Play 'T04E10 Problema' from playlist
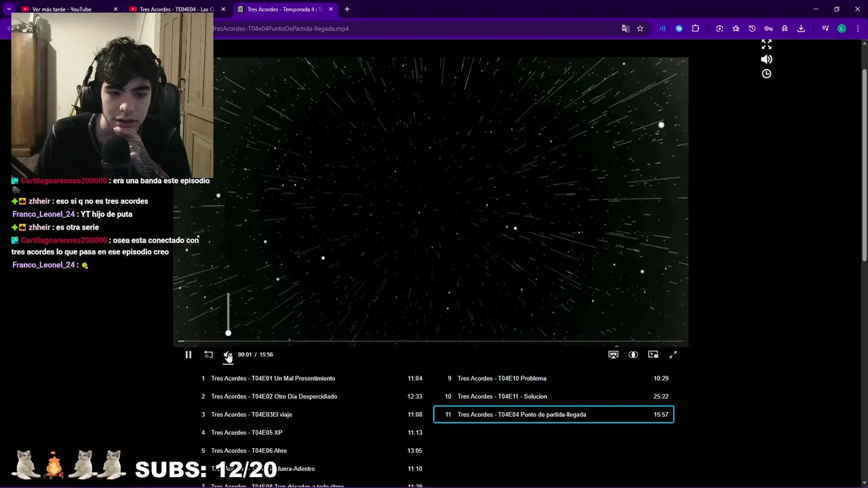868x488 pixels. pos(553,378)
